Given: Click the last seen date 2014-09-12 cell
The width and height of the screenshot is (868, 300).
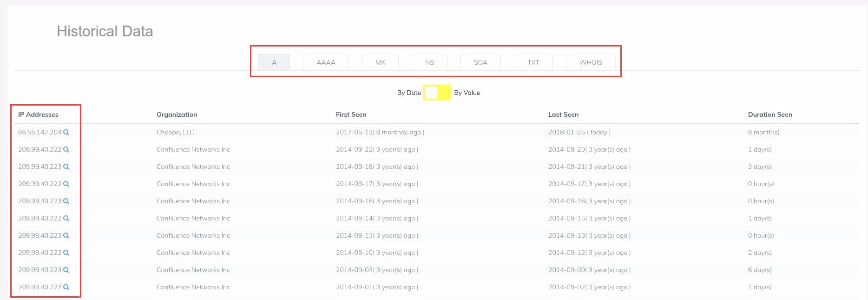Looking at the screenshot, I should [x=589, y=253].
